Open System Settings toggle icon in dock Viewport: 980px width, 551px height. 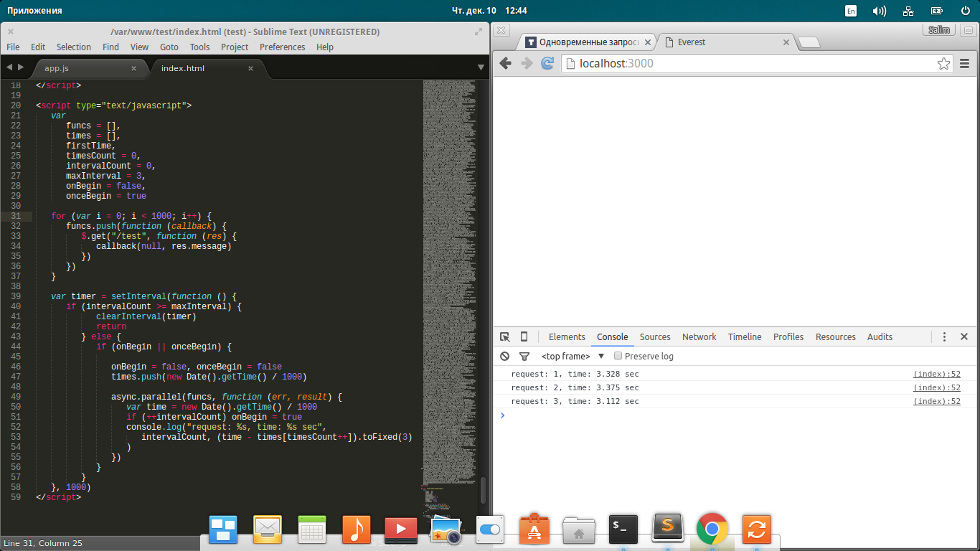[490, 529]
